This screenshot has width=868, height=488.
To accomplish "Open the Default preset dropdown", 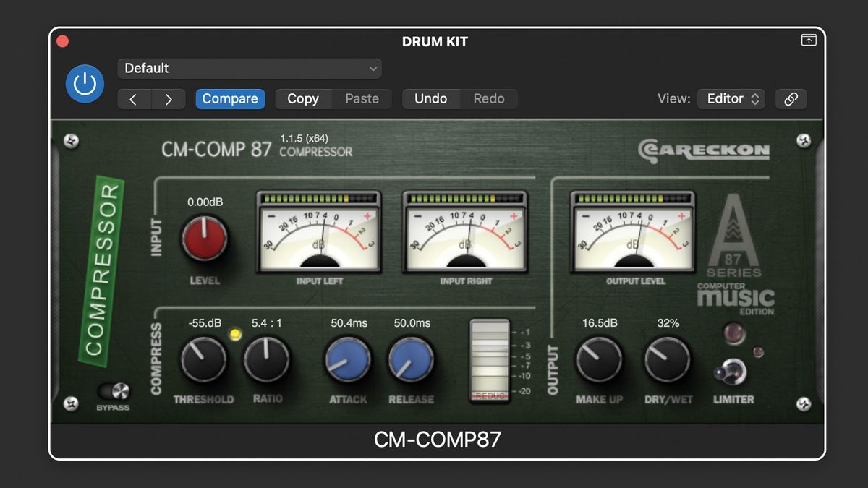I will coord(250,69).
